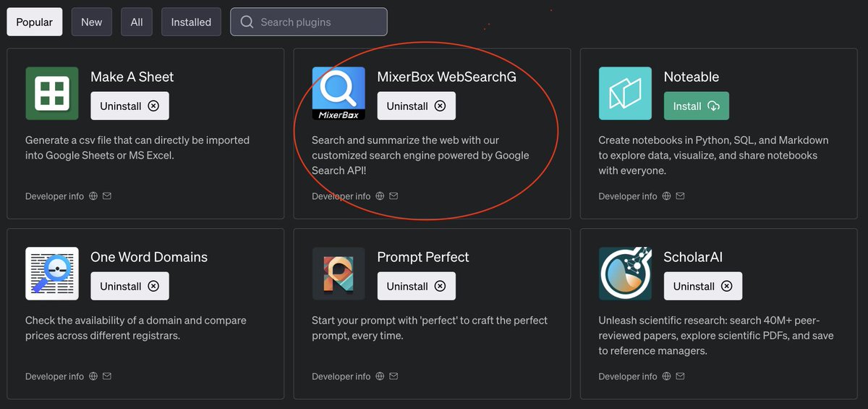
Task: Click the Noteable Developer info label
Action: pos(628,196)
